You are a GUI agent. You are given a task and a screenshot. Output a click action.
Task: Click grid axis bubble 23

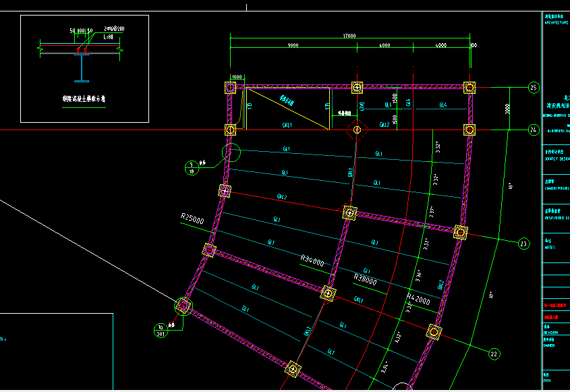point(523,244)
